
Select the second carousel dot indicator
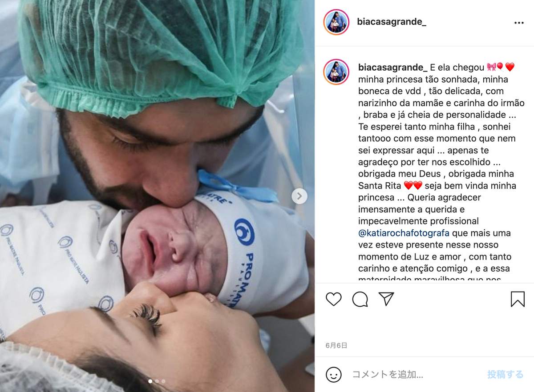click(x=157, y=381)
